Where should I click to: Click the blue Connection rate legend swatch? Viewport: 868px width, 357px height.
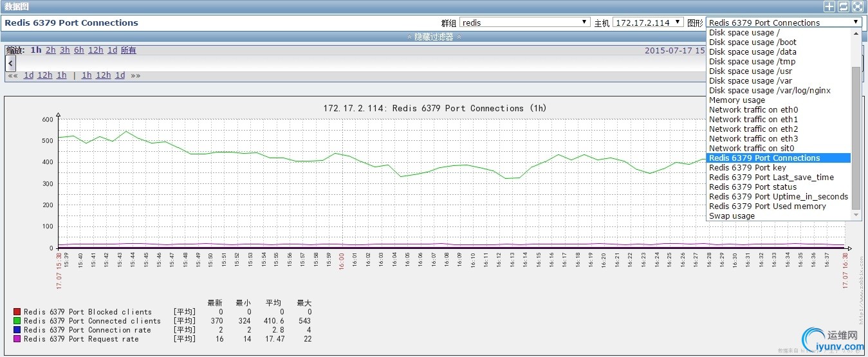click(x=17, y=330)
